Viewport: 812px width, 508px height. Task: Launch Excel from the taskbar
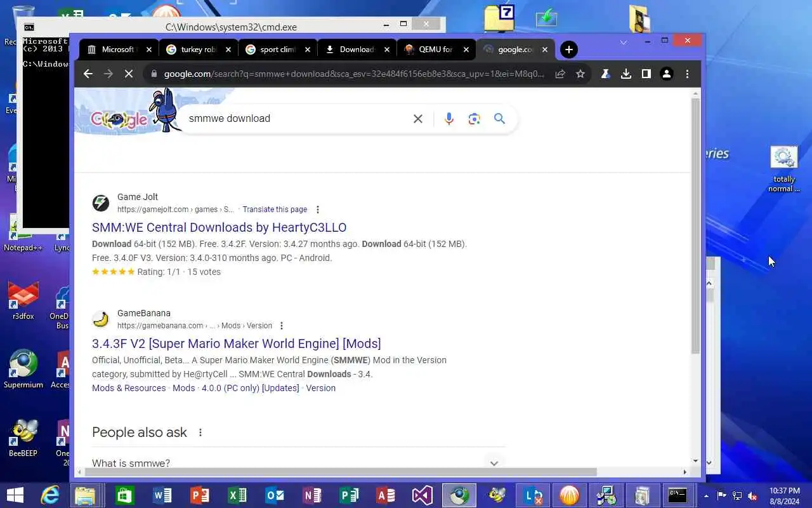pyautogui.click(x=237, y=495)
